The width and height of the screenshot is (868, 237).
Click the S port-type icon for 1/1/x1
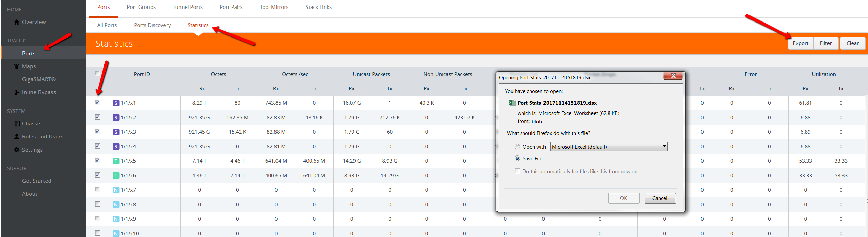(x=116, y=103)
